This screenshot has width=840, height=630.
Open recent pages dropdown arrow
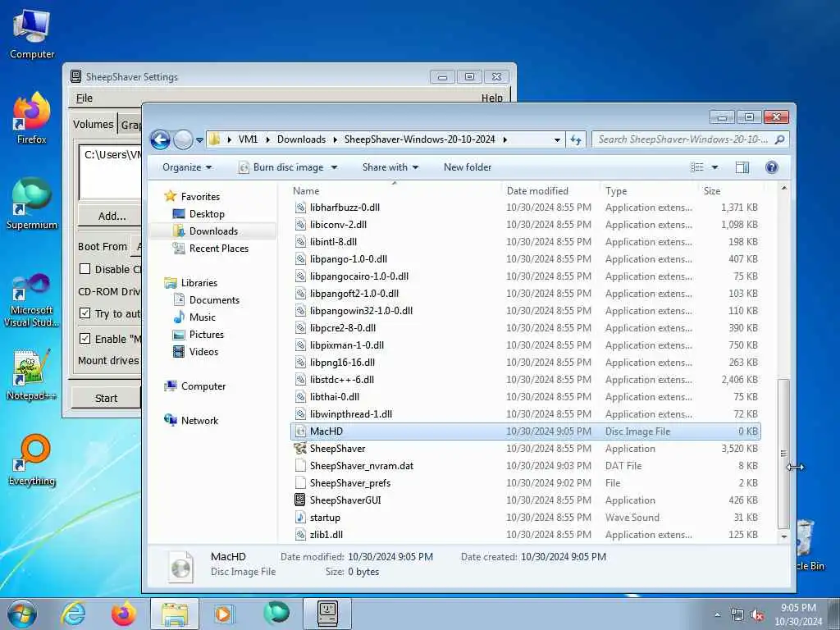pyautogui.click(x=199, y=140)
